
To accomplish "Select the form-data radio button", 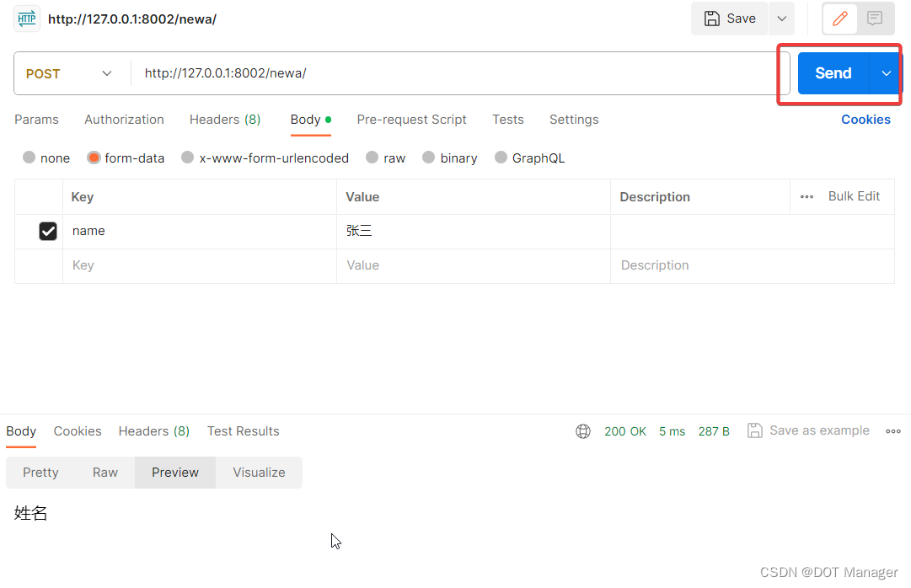I will [x=94, y=158].
